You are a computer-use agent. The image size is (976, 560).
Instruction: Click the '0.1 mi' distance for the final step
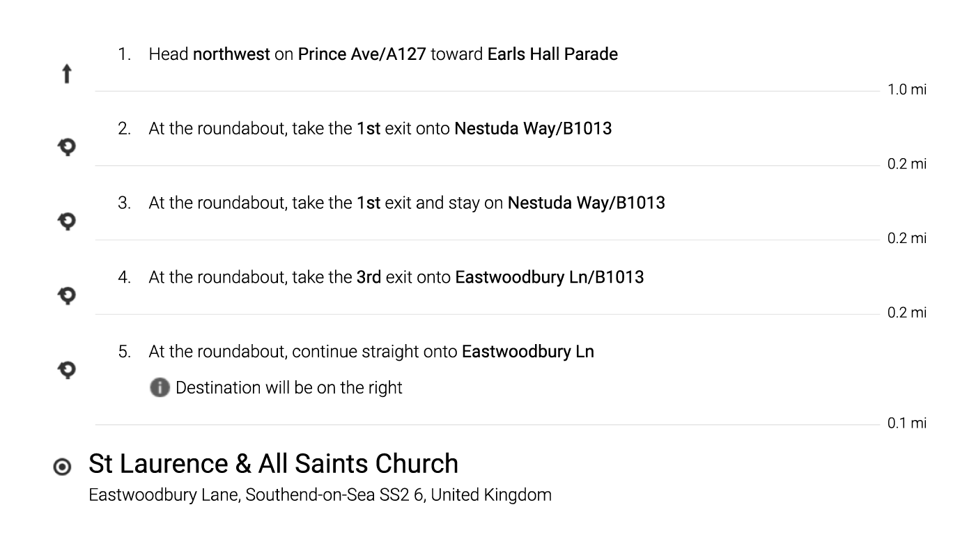[x=906, y=423]
